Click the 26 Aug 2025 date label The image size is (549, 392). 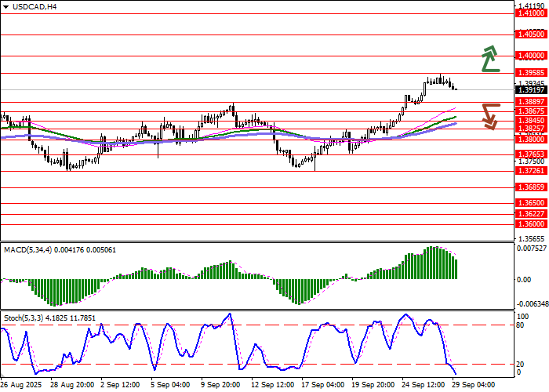[x=21, y=385]
